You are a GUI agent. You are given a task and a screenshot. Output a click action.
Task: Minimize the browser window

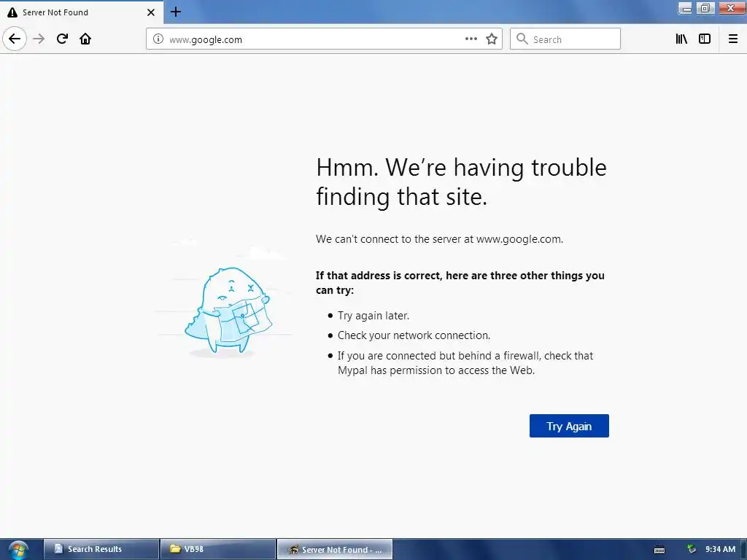point(685,8)
